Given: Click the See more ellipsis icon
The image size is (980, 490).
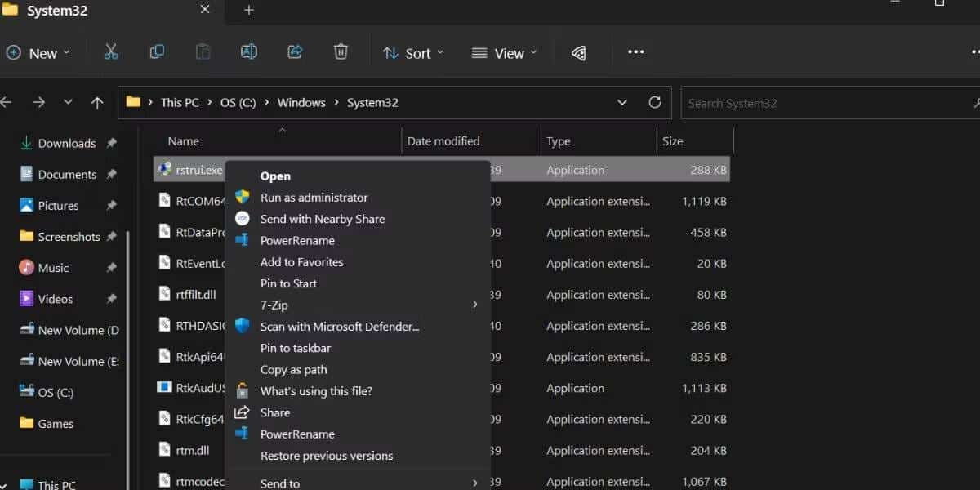Looking at the screenshot, I should (x=635, y=52).
